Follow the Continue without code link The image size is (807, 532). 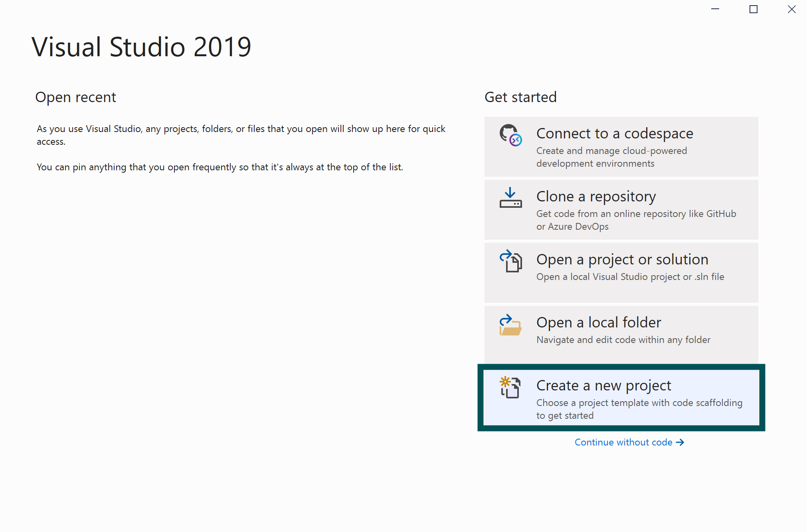629,442
